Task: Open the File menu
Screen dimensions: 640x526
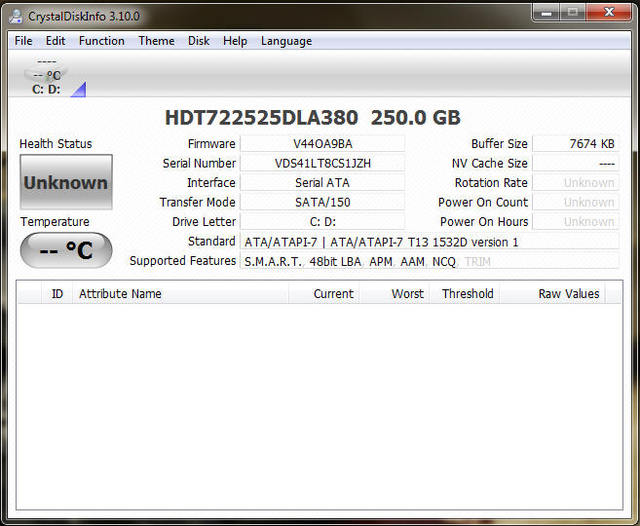Action: 23,41
